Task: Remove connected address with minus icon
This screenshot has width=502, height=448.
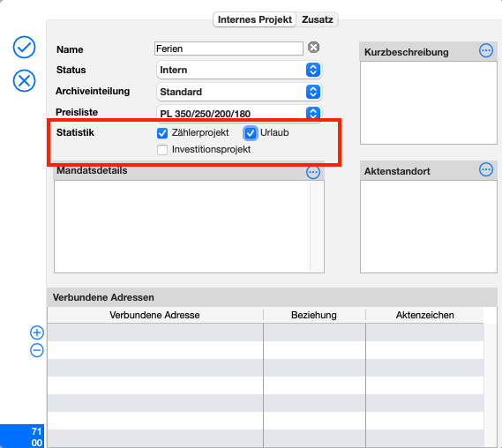Action: point(37,350)
